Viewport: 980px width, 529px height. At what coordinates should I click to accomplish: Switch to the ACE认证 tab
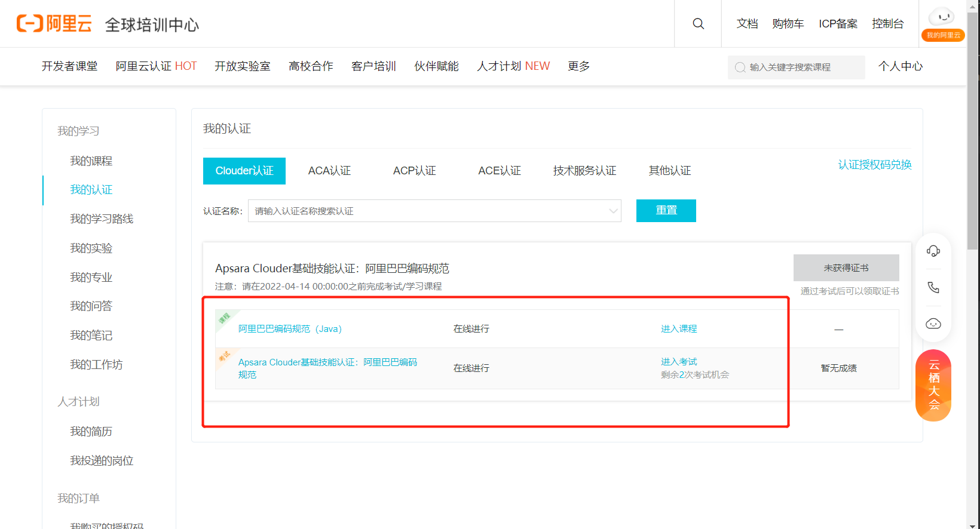point(500,171)
